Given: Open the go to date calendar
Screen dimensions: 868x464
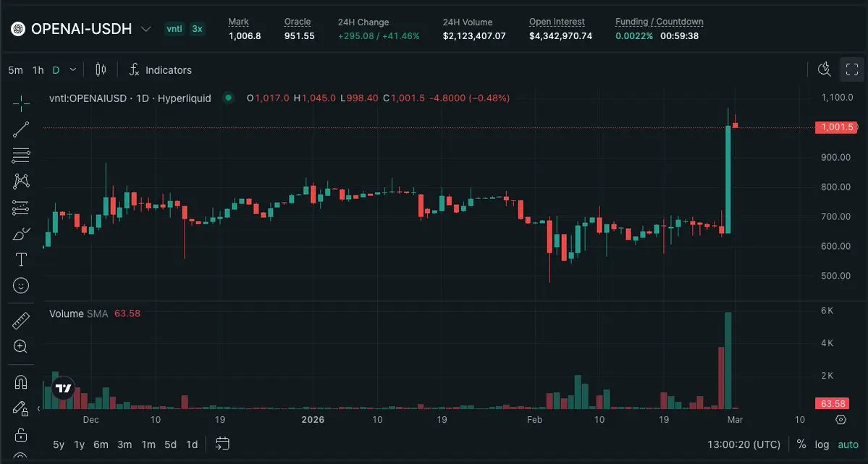Looking at the screenshot, I should point(222,444).
